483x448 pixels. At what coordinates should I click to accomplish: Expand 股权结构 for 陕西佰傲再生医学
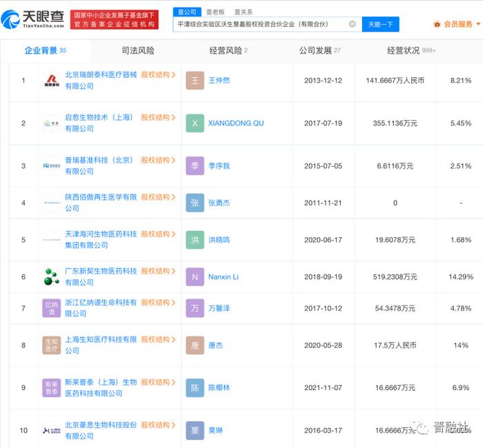(158, 197)
